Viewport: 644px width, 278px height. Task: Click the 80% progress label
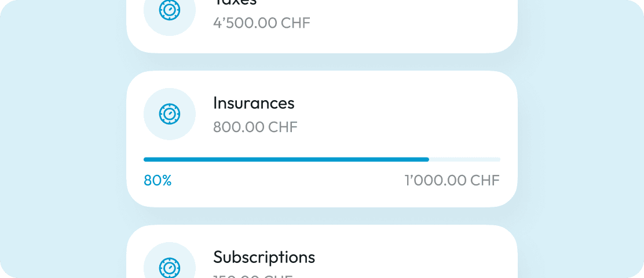coord(158,180)
